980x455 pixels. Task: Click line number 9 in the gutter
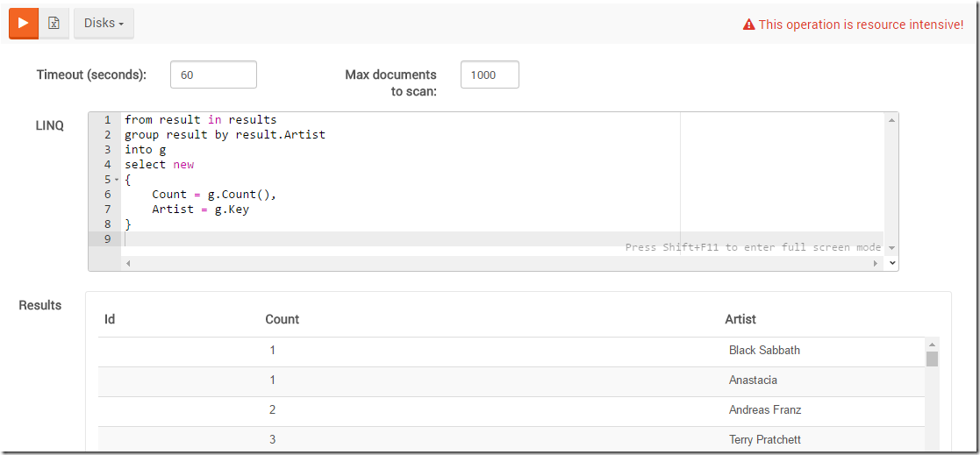point(107,239)
